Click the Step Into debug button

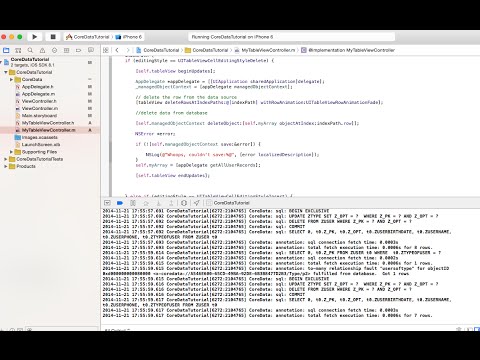point(158,203)
